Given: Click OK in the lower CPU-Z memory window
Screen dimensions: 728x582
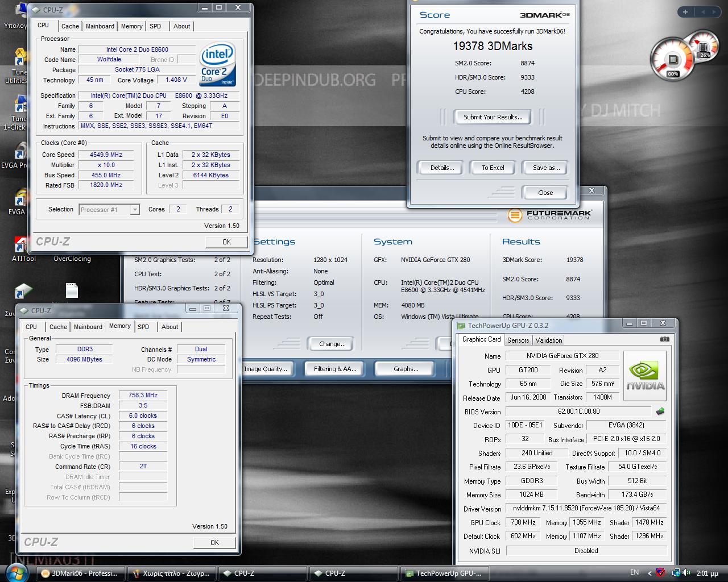Looking at the screenshot, I should pos(214,542).
